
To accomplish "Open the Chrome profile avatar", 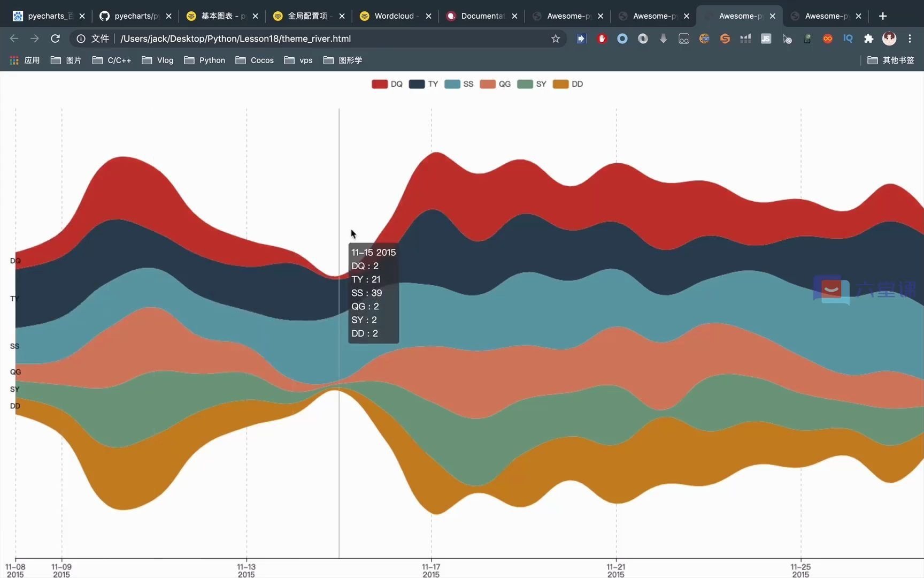I will 889,39.
